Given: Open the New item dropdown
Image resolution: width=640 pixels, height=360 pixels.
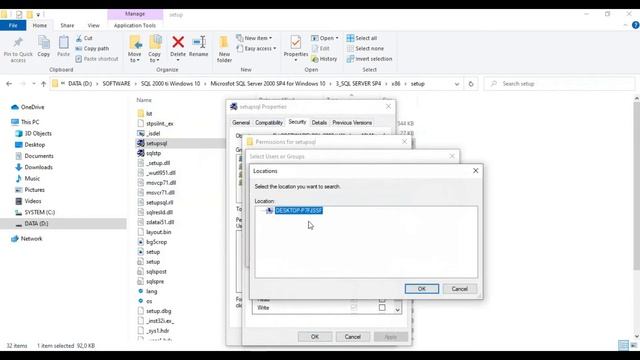Looking at the screenshot, I should point(254,38).
